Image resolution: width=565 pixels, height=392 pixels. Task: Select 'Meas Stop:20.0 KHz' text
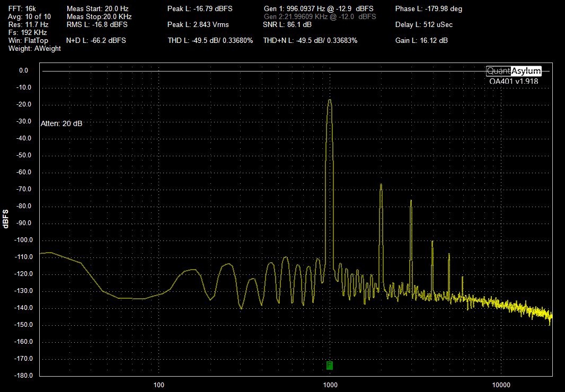click(x=99, y=16)
